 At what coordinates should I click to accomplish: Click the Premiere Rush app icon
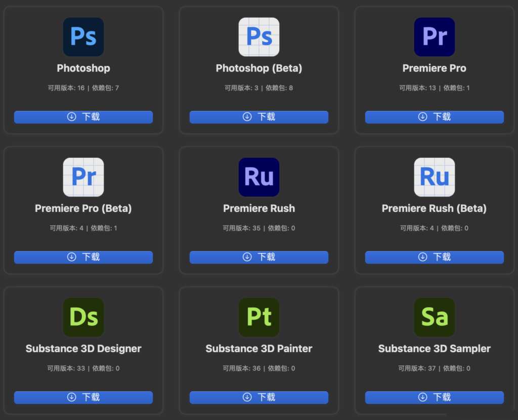pos(258,177)
